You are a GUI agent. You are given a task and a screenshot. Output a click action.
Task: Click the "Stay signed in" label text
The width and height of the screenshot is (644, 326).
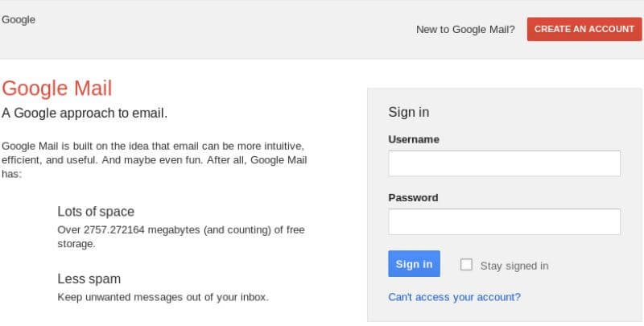click(514, 266)
